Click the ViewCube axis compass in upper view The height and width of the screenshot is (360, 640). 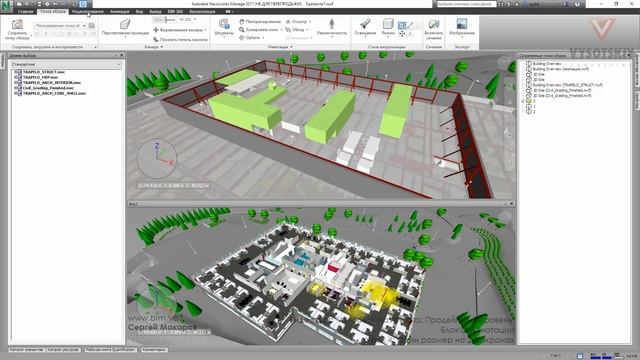pos(157,158)
